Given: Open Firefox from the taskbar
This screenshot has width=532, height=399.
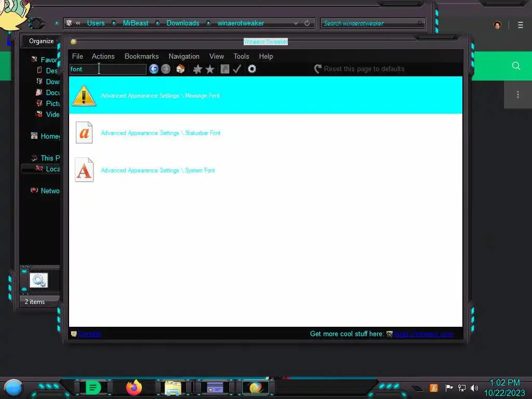Looking at the screenshot, I should pyautogui.click(x=134, y=388).
